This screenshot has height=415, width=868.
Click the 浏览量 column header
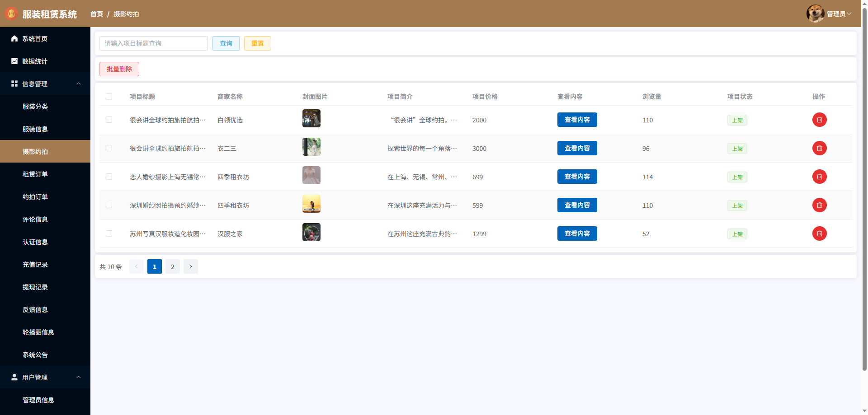[652, 97]
